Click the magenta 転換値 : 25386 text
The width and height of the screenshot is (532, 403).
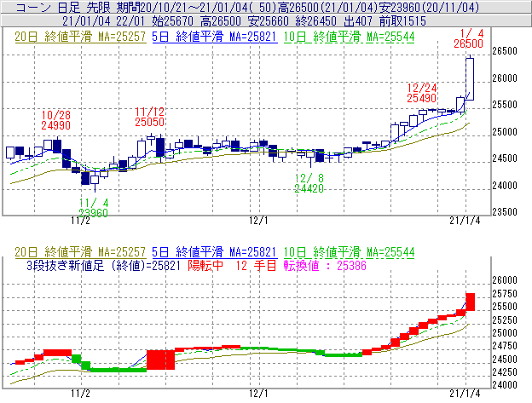pyautogui.click(x=325, y=265)
